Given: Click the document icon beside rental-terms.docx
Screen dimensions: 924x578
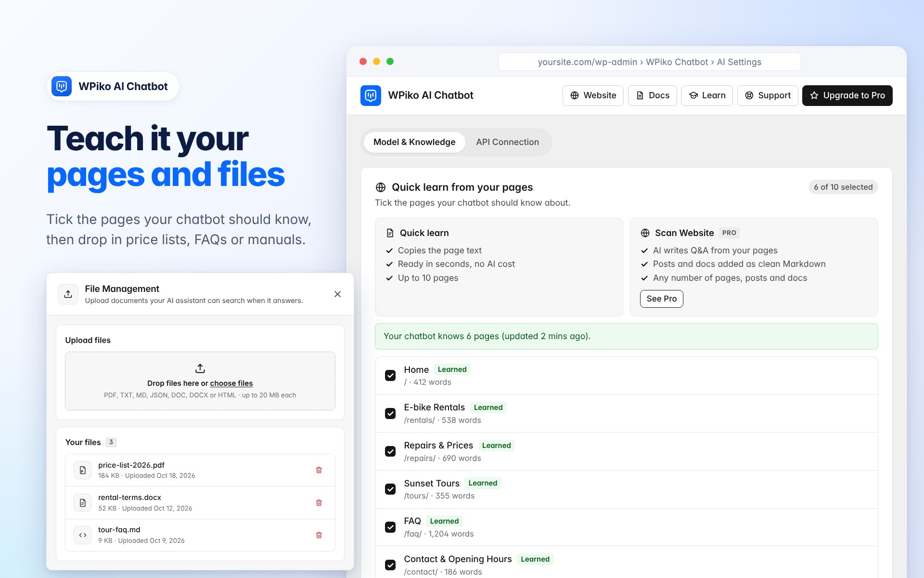Looking at the screenshot, I should [x=83, y=503].
